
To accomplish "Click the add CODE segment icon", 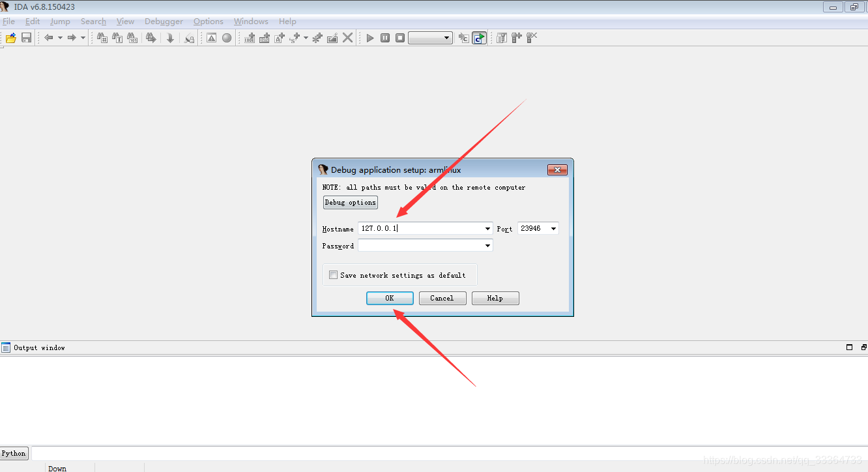I will (x=250, y=38).
